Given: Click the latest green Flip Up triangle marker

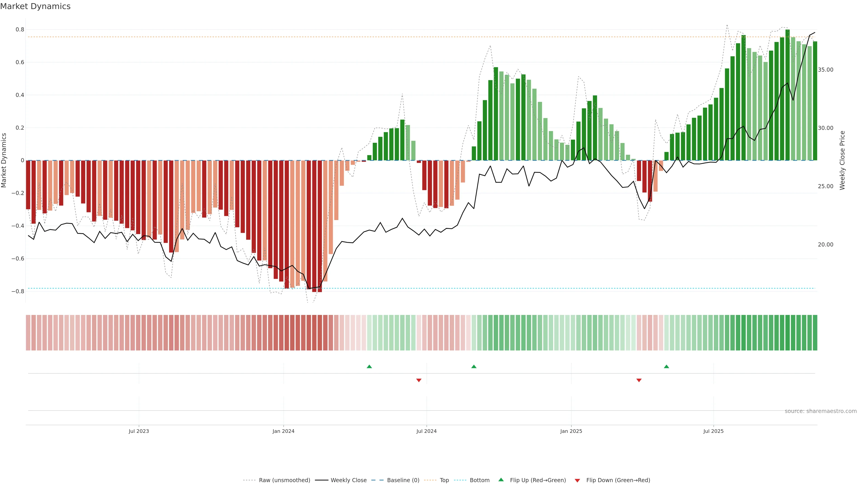Looking at the screenshot, I should coord(667,366).
